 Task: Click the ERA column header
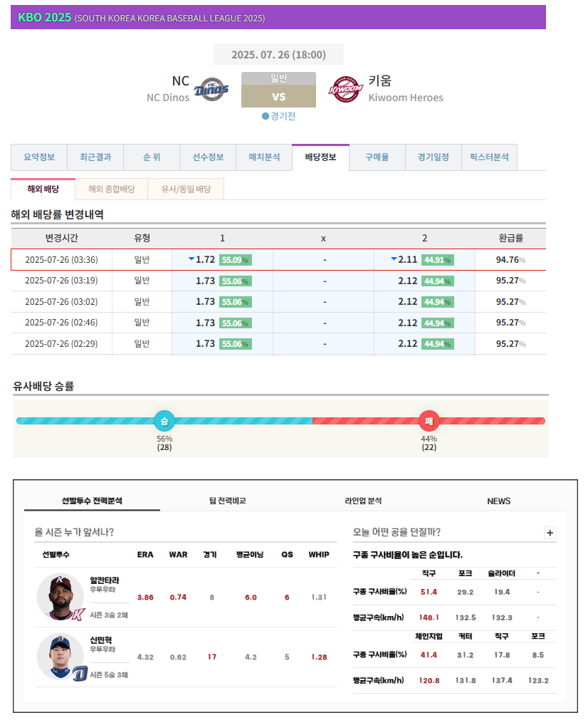(145, 555)
